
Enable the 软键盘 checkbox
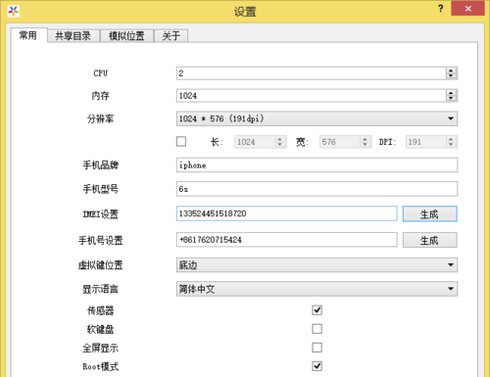point(317,329)
